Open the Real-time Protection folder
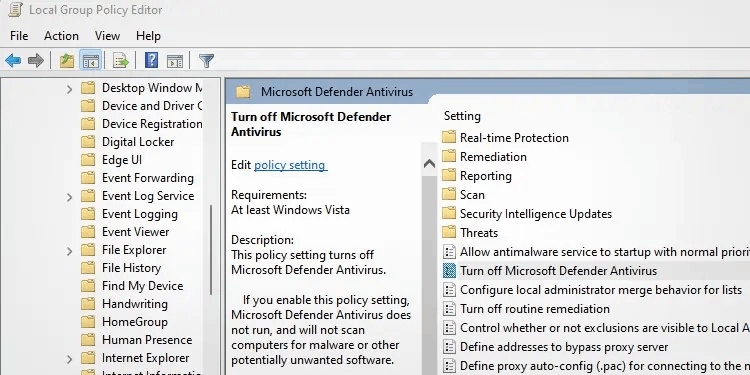 [514, 138]
